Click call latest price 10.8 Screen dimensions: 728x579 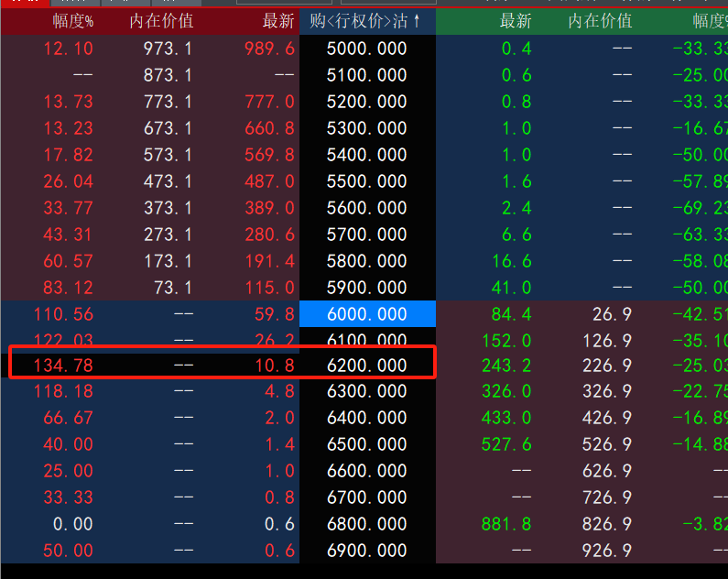277,367
